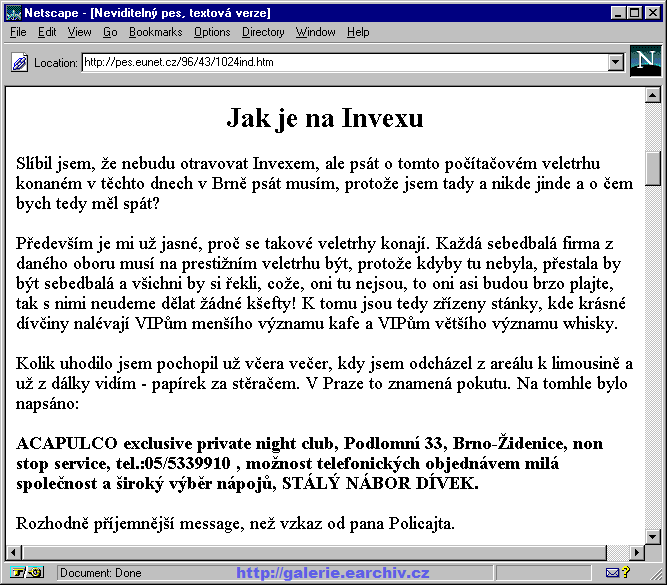Click the vertical scrollbar down arrow

click(x=653, y=536)
